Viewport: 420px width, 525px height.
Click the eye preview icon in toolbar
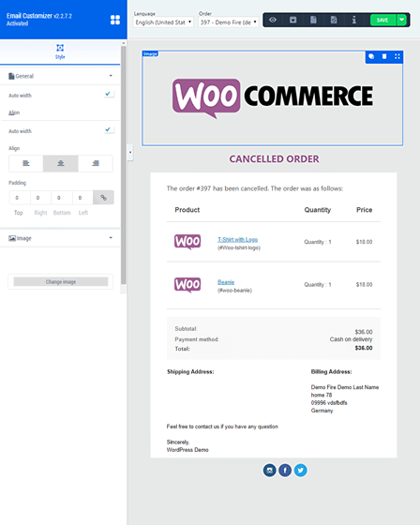coord(273,20)
